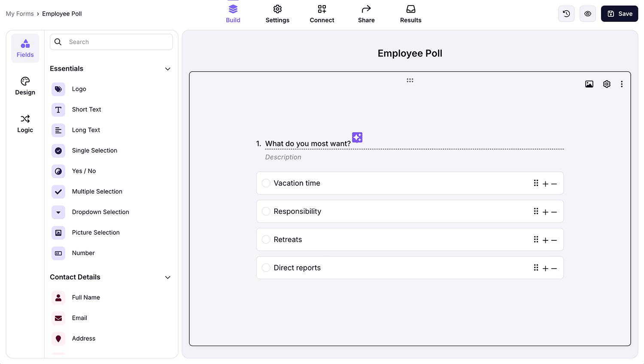Switch to the Settings tab
Image resolution: width=644 pixels, height=364 pixels.
coord(277,13)
